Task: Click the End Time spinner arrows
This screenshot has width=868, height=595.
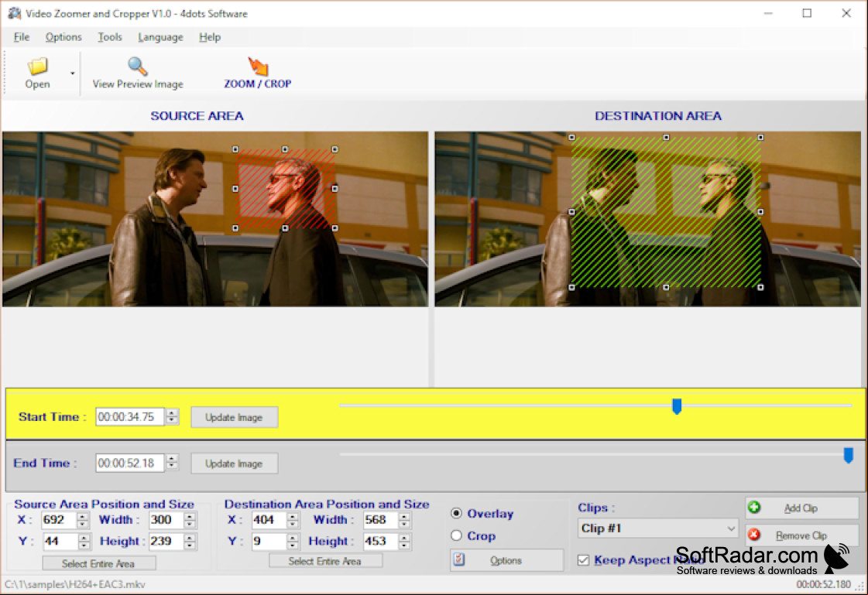Action: point(172,463)
